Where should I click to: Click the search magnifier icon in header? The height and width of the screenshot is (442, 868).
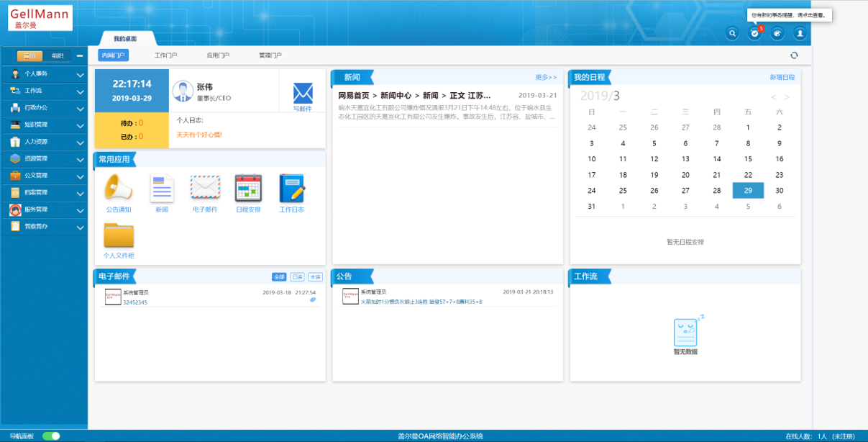coord(732,33)
